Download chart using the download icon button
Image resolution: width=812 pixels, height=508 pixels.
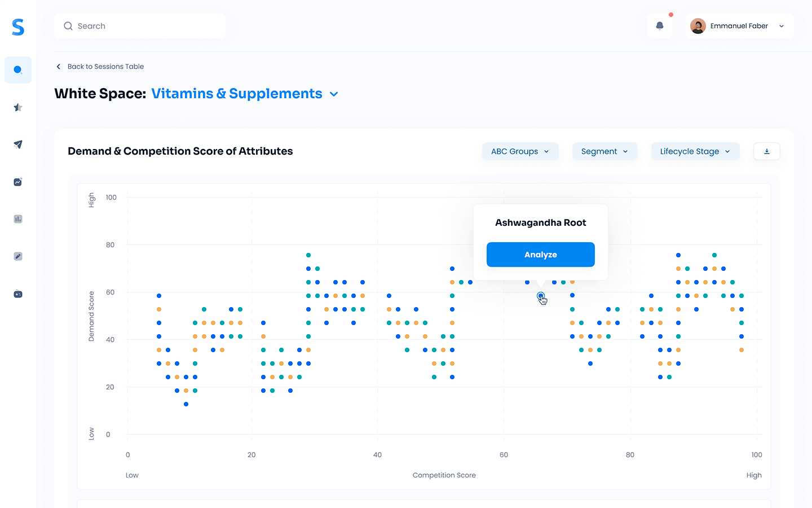(x=767, y=151)
